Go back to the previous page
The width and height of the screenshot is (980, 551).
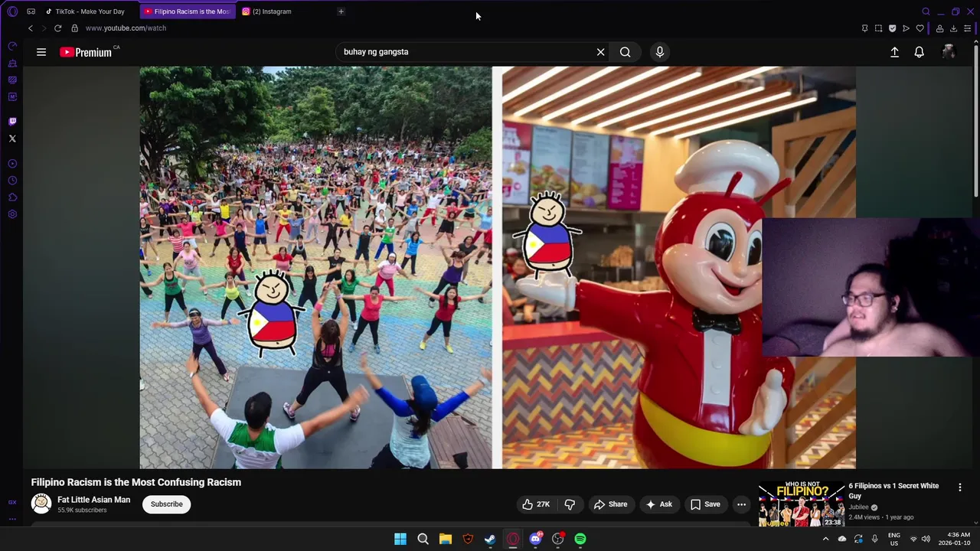[x=31, y=28]
